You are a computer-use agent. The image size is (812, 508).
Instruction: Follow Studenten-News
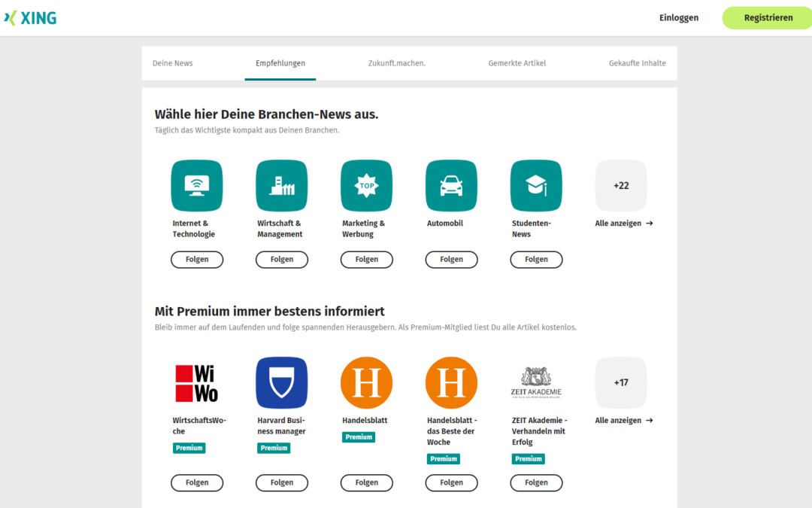536,259
